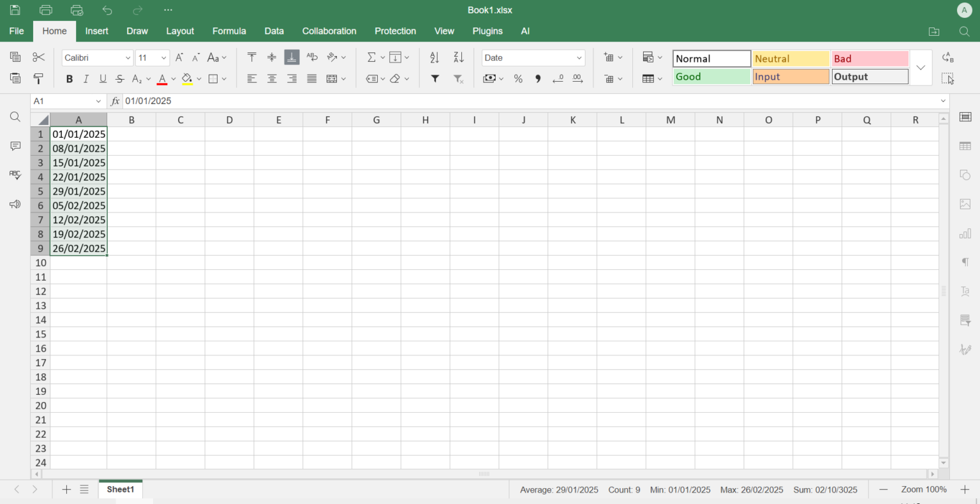Select the Print icon
This screenshot has height=504, width=980.
[x=45, y=10]
